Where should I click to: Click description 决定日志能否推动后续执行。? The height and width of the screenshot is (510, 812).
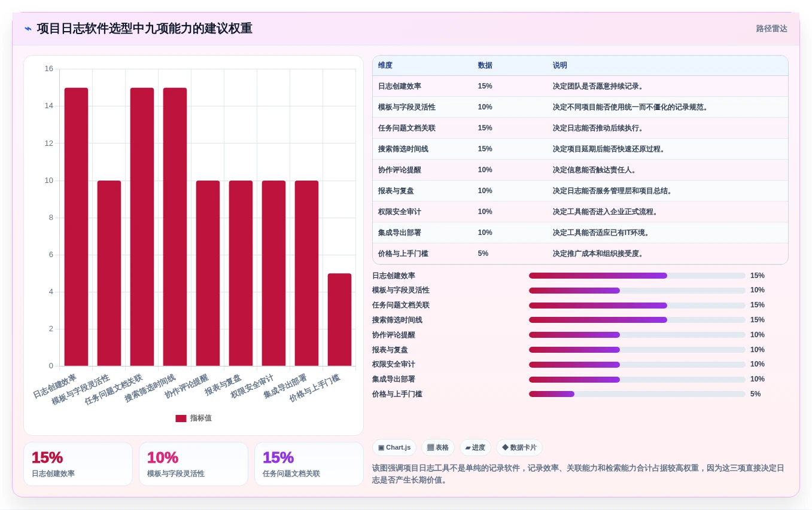[x=600, y=128]
